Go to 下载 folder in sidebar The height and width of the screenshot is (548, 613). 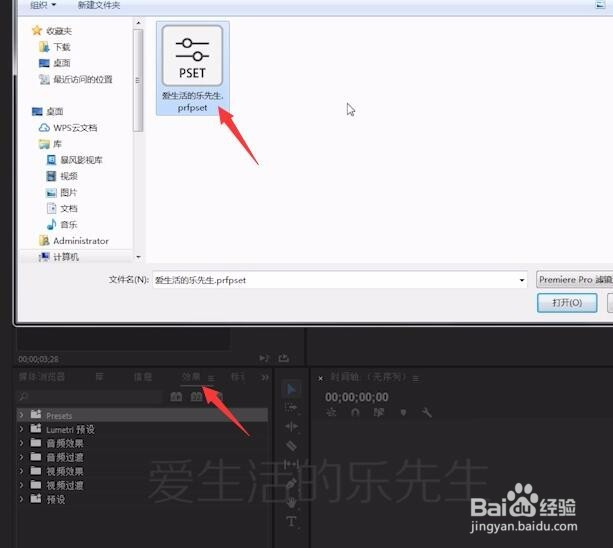[x=55, y=47]
